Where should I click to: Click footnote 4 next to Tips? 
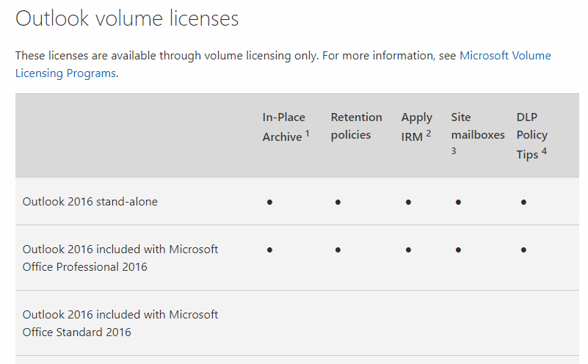click(544, 151)
